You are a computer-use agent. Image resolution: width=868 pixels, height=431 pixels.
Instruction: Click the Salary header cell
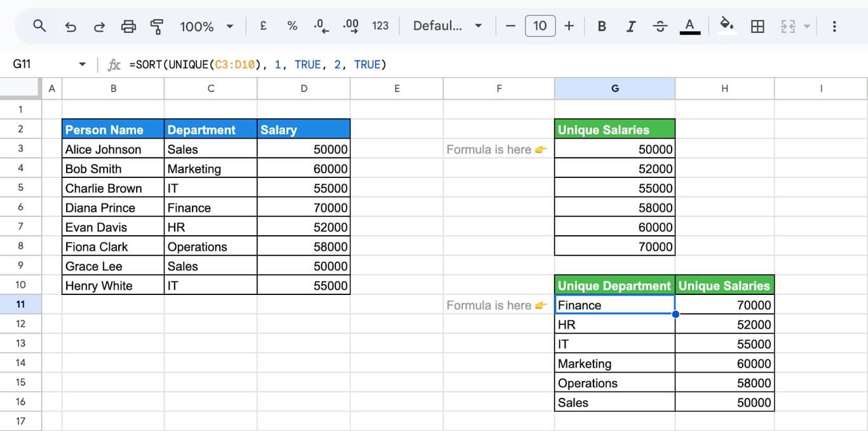pyautogui.click(x=304, y=129)
